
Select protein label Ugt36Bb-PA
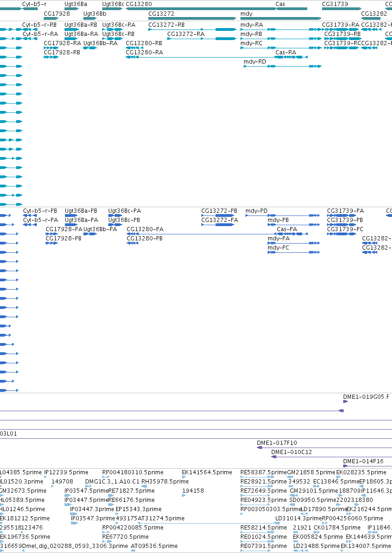pyautogui.click(x=100, y=229)
